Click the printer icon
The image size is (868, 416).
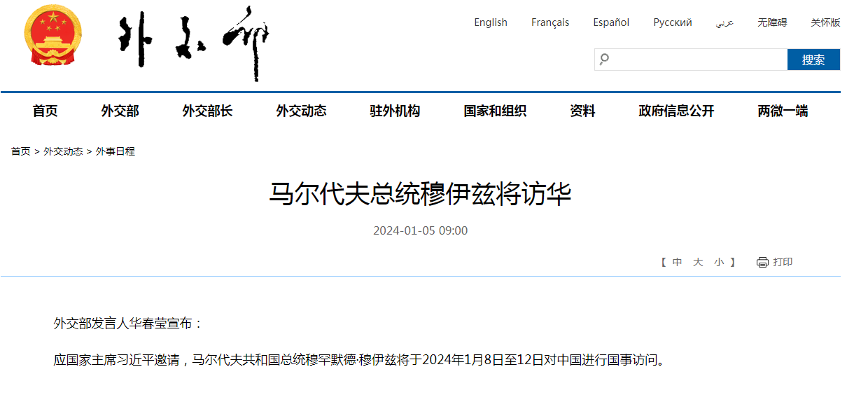coord(762,263)
